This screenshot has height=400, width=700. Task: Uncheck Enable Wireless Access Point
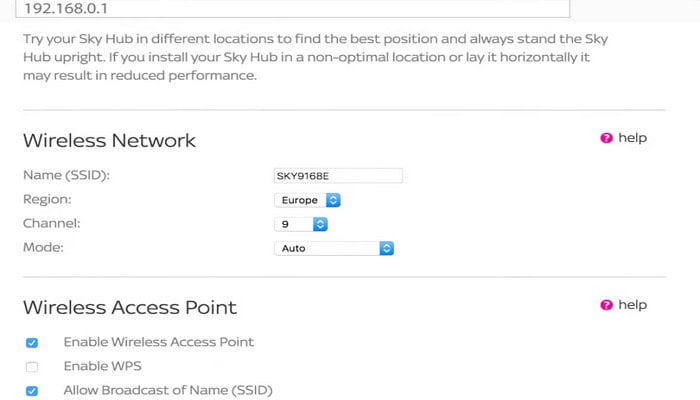(x=32, y=343)
